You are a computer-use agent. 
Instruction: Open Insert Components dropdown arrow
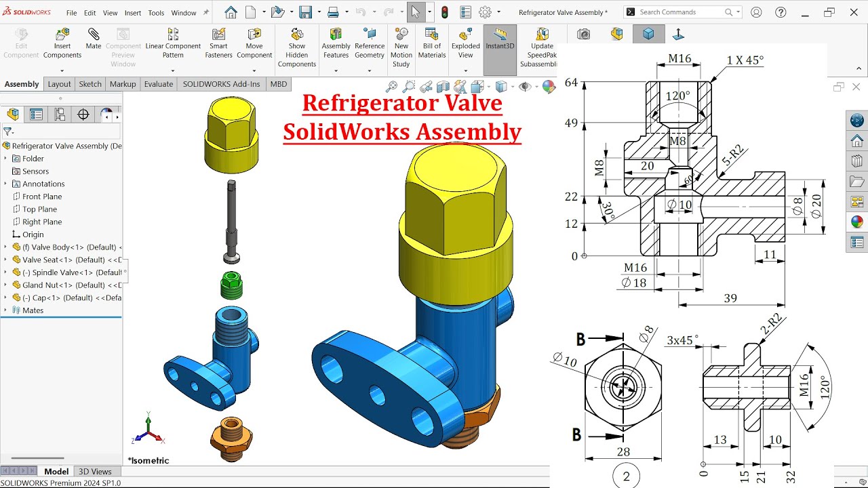62,70
